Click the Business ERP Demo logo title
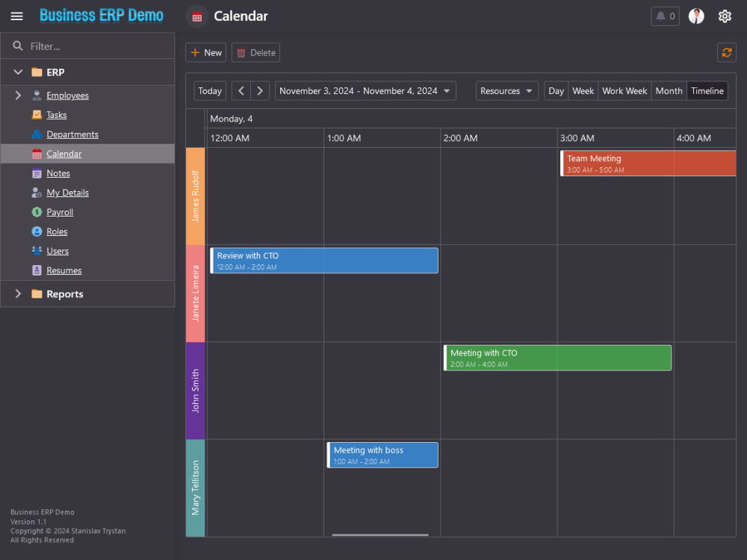 [x=102, y=16]
